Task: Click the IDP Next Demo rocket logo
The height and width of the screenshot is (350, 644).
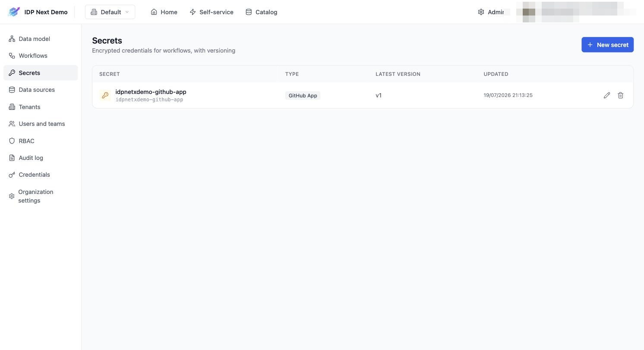Action: [x=14, y=12]
